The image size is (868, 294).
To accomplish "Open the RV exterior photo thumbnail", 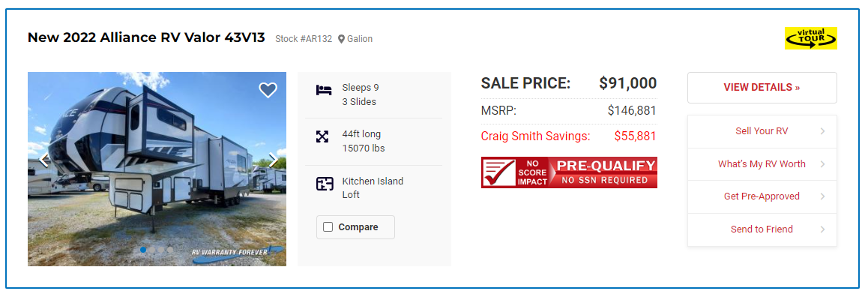I will point(157,169).
